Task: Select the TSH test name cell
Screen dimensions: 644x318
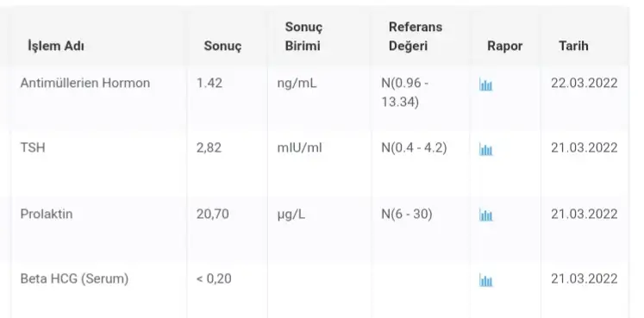Action: pyautogui.click(x=33, y=147)
